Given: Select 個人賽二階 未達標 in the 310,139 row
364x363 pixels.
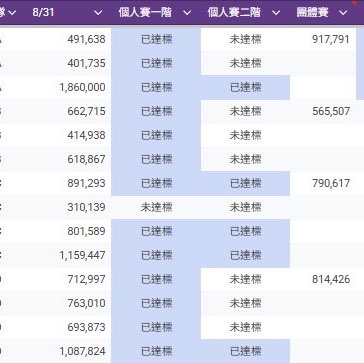Looking at the screenshot, I should tap(245, 207).
